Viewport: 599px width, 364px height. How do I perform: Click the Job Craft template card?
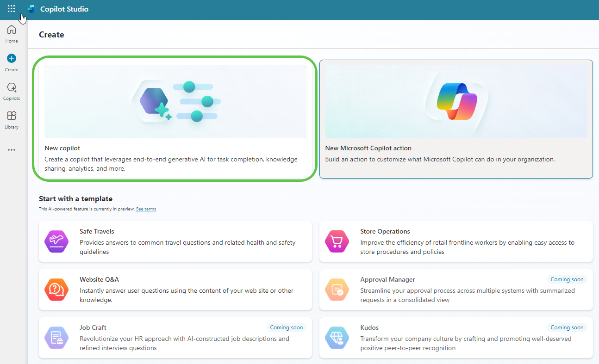pyautogui.click(x=175, y=338)
